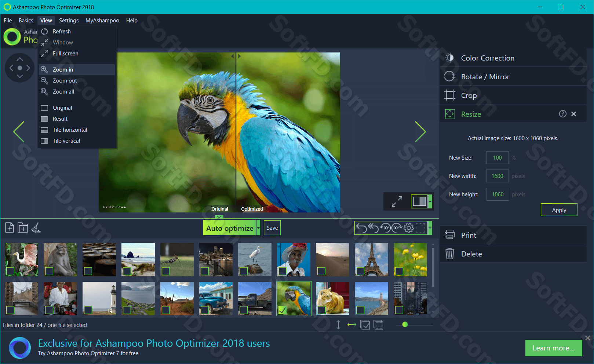Click the single undo arrow icon
Image resolution: width=594 pixels, height=364 pixels.
click(x=361, y=228)
